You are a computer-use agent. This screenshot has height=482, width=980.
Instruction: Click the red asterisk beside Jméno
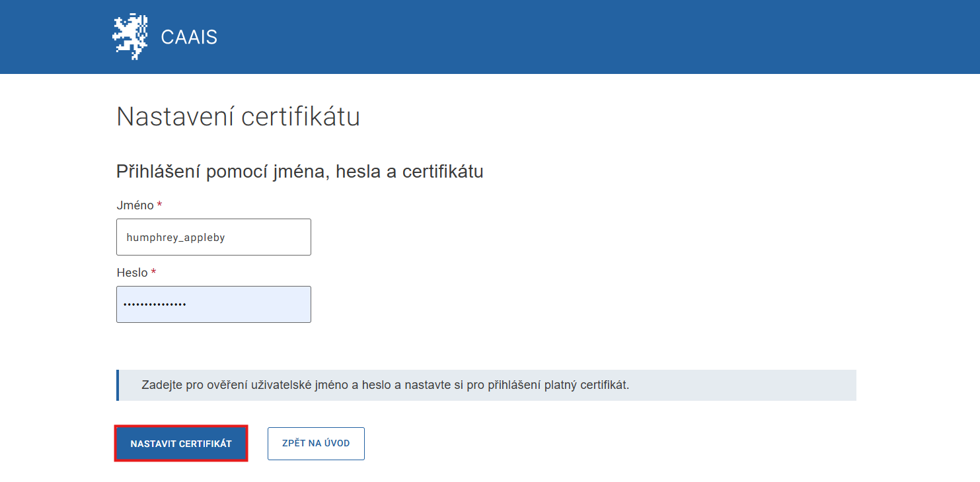(x=159, y=205)
